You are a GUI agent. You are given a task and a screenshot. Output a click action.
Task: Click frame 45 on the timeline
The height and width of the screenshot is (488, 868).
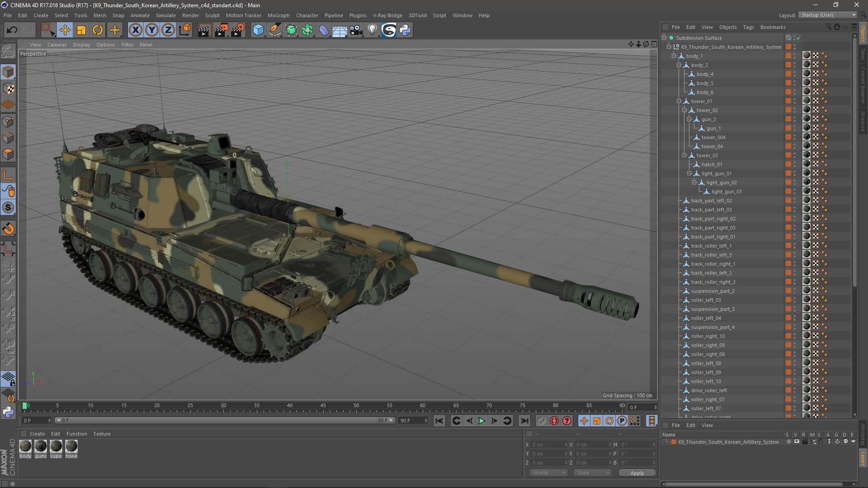(x=323, y=406)
